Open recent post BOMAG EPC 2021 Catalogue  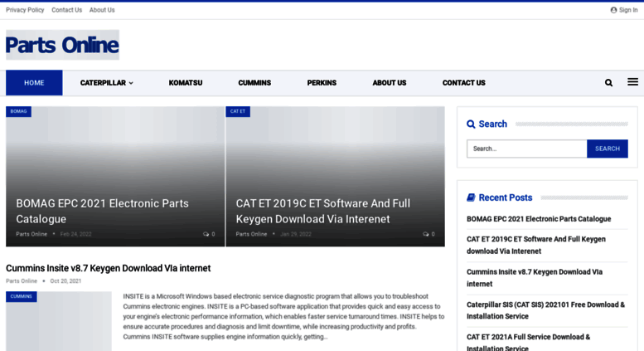pyautogui.click(x=539, y=219)
